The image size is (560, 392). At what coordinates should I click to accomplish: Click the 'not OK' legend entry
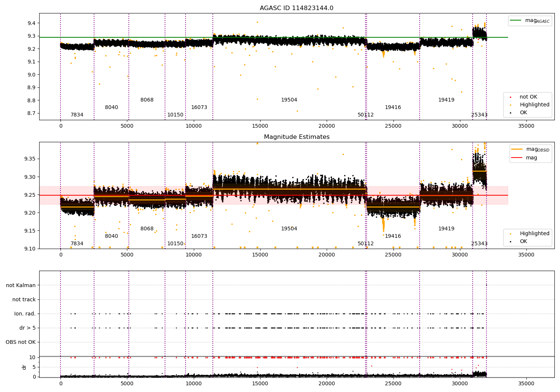click(524, 97)
